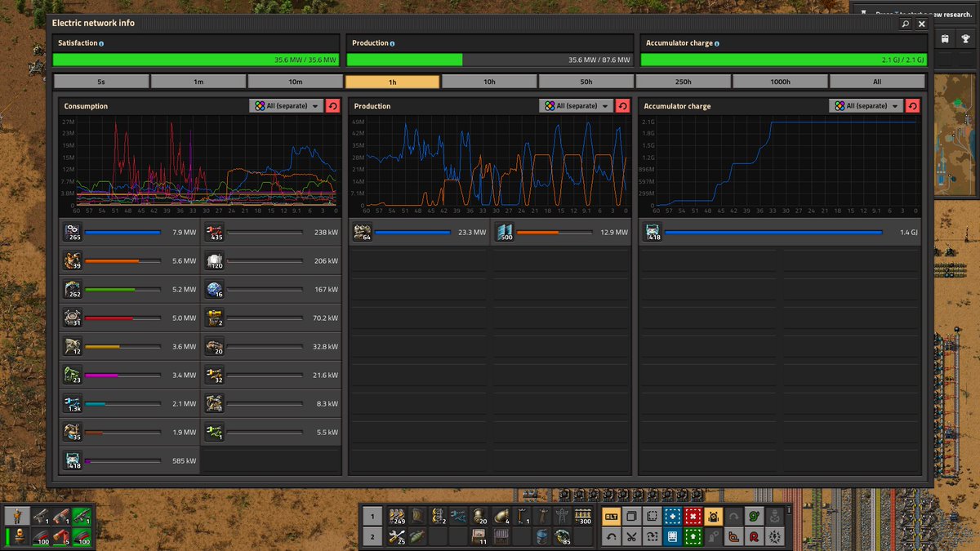
Task: Select the 1h time range tab
Action: pos(393,82)
